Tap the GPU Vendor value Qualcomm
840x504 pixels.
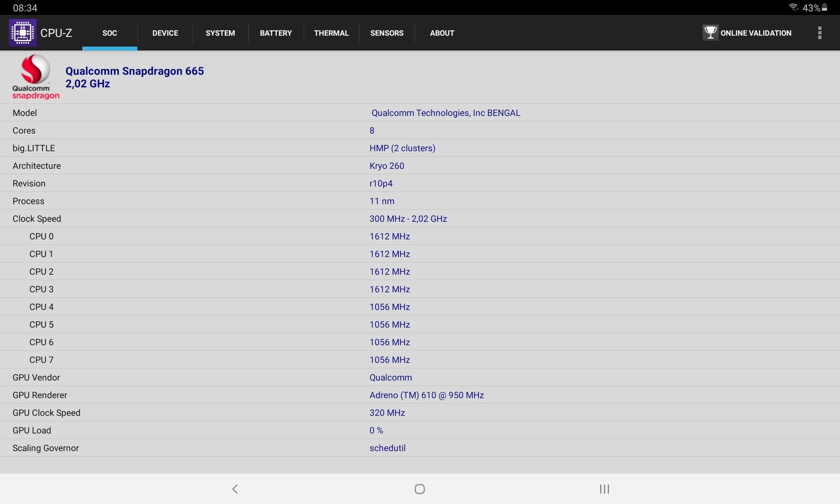point(391,378)
